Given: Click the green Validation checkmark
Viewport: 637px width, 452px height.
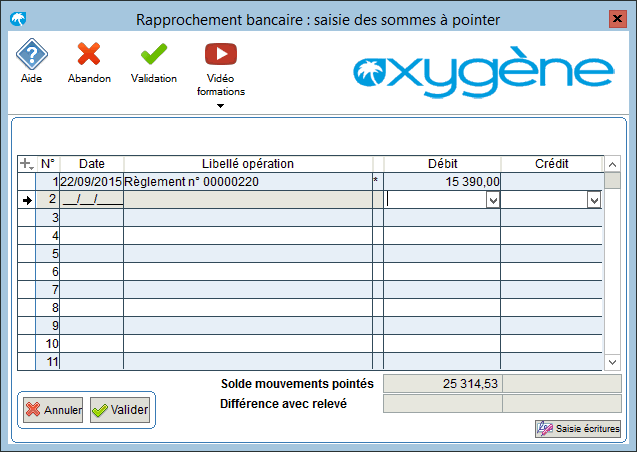Looking at the screenshot, I should [x=154, y=54].
